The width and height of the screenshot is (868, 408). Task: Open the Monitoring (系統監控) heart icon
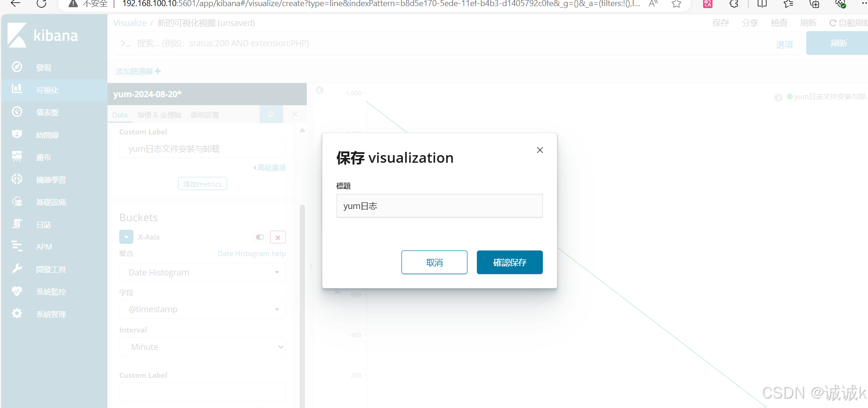(x=17, y=291)
